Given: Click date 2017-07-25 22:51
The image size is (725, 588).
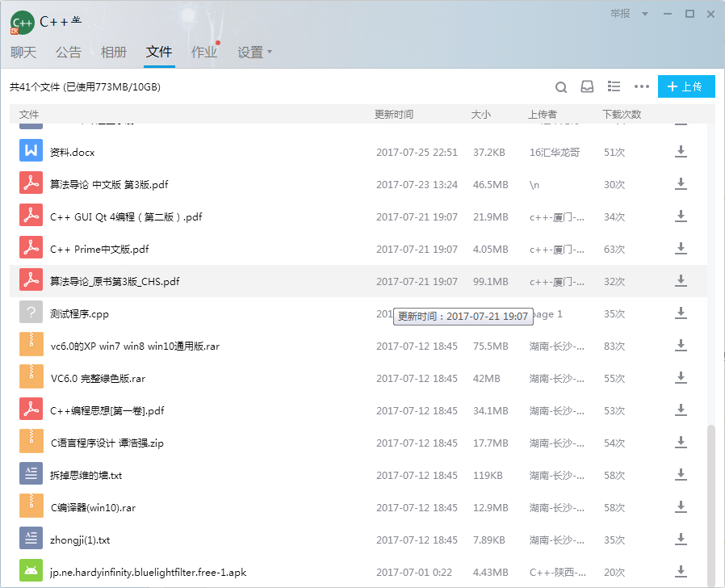Looking at the screenshot, I should 417,153.
